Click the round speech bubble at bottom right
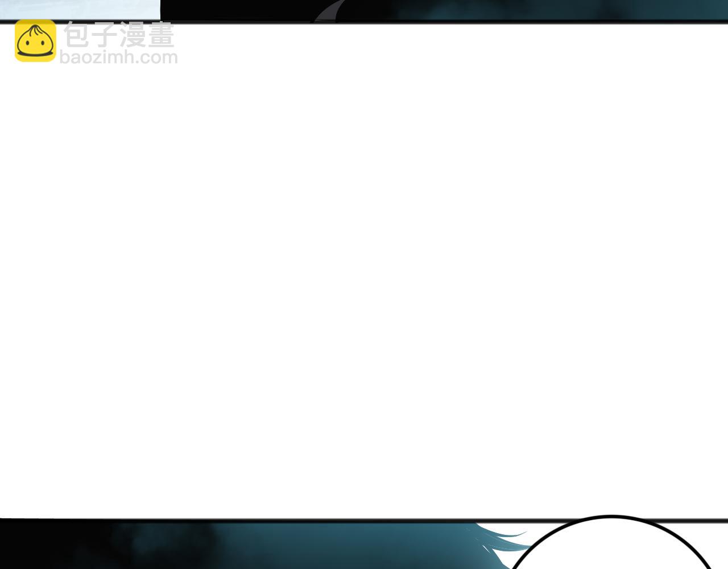 tap(611, 546)
